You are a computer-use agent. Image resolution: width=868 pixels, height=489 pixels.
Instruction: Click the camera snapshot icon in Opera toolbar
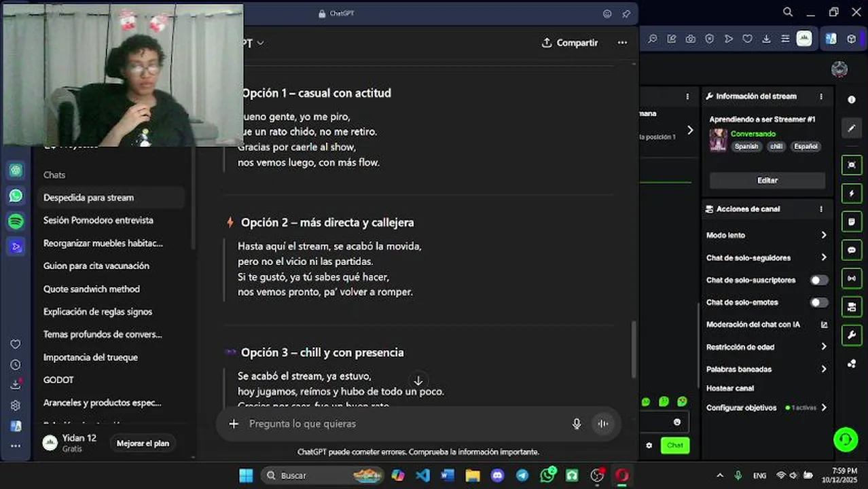click(691, 39)
